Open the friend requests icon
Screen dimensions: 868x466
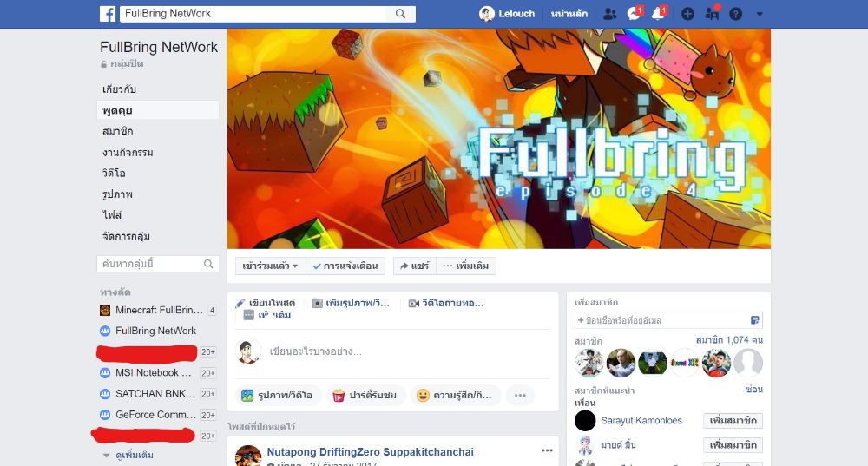click(609, 14)
